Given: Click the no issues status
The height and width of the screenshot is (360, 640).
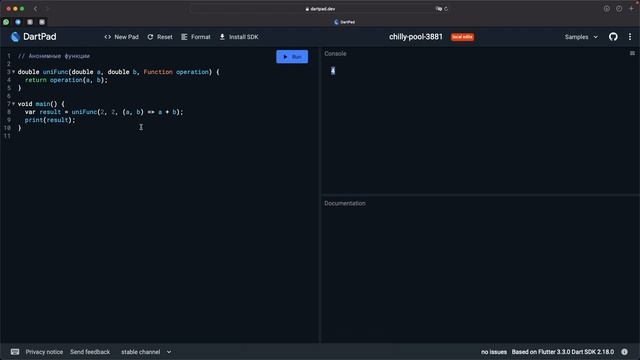Looking at the screenshot, I should (x=493, y=352).
